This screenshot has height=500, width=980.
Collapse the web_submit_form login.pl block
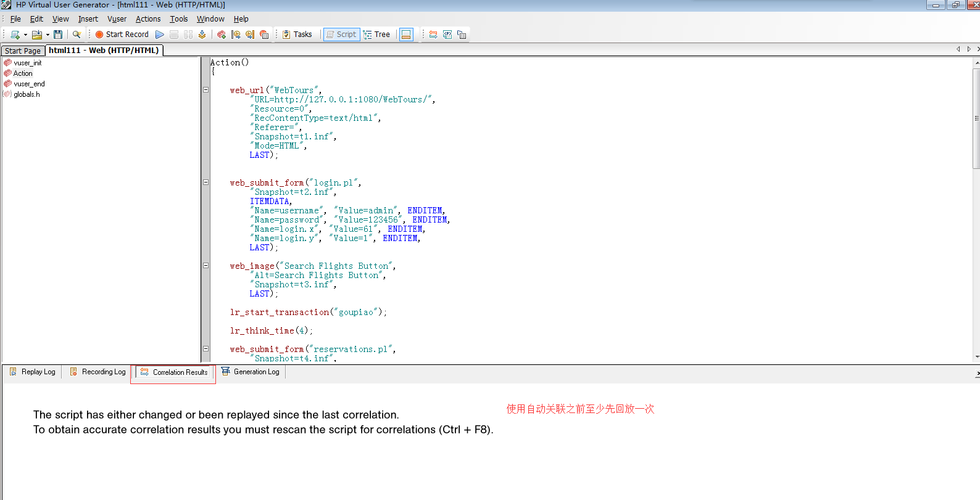pyautogui.click(x=206, y=182)
